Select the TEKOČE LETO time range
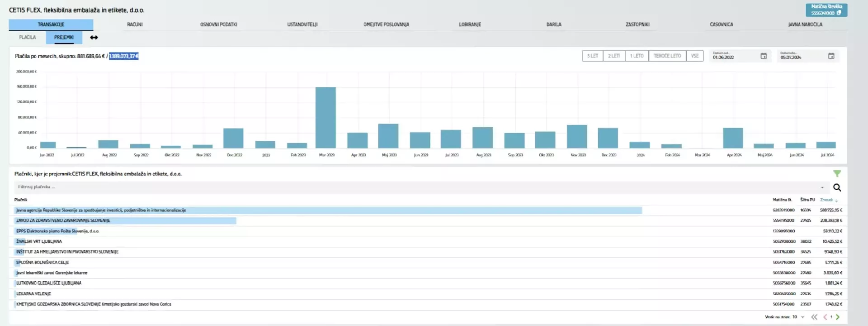The height and width of the screenshot is (326, 868). click(x=667, y=56)
